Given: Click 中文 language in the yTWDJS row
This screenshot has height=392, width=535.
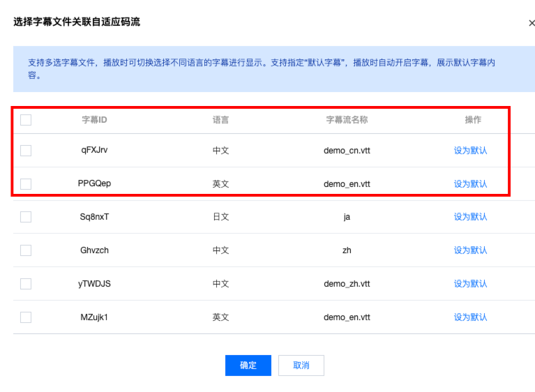Looking at the screenshot, I should click(220, 283).
